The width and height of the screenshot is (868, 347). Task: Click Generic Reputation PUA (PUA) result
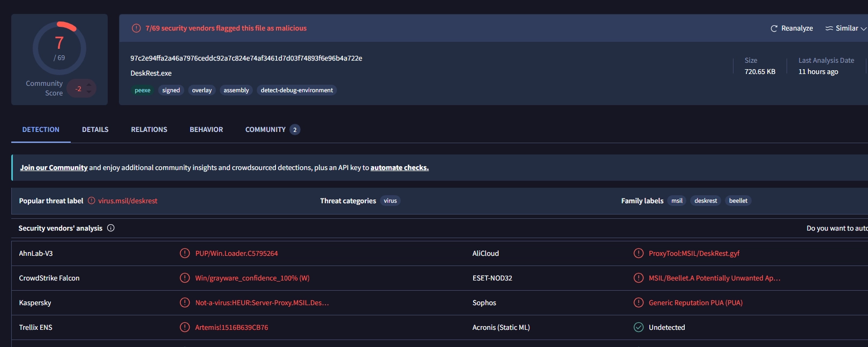pos(695,302)
